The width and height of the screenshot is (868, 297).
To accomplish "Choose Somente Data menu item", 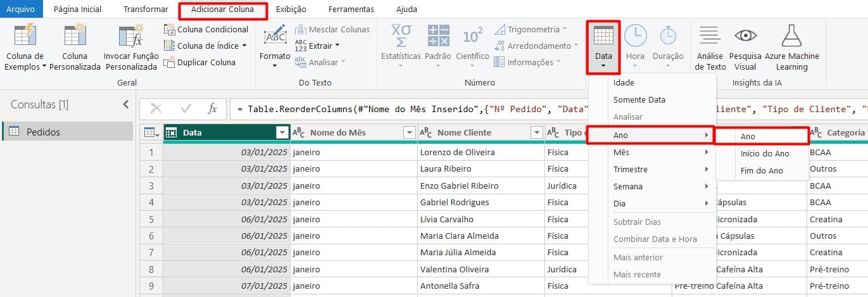I will point(652,99).
